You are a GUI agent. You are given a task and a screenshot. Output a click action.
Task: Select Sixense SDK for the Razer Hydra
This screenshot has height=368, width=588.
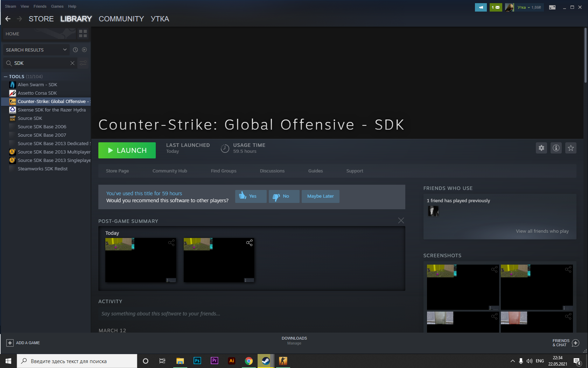click(46, 110)
